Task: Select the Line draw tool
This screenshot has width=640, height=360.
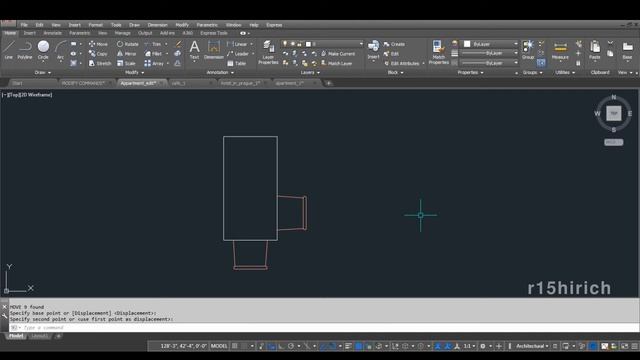Action: point(9,50)
